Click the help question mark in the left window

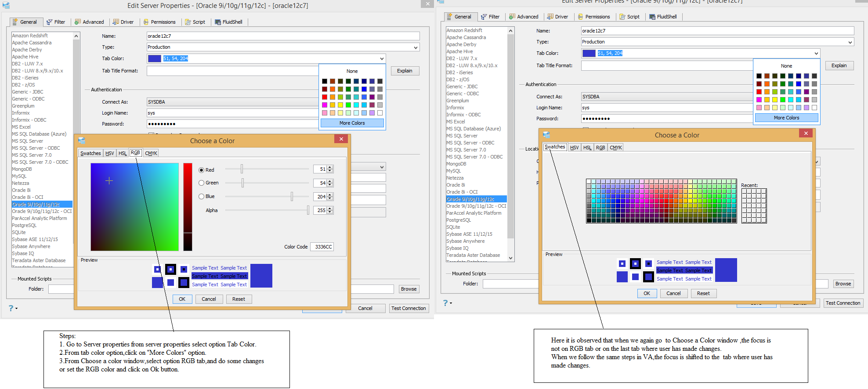11,308
